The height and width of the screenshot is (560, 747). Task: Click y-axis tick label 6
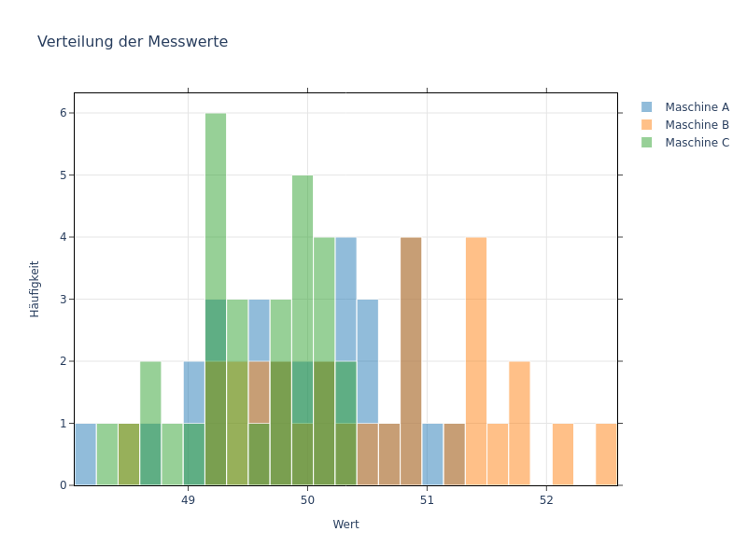click(x=63, y=113)
